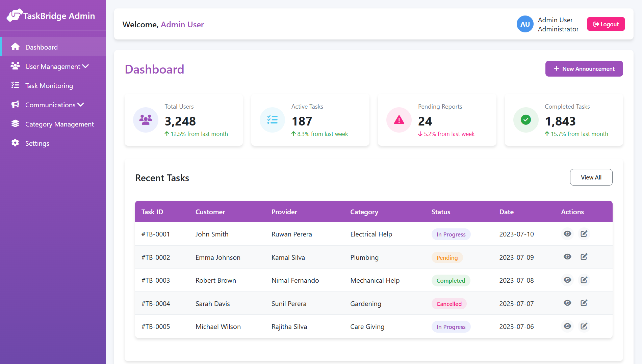This screenshot has height=364, width=642.
Task: Click the New Announcement button
Action: click(584, 68)
